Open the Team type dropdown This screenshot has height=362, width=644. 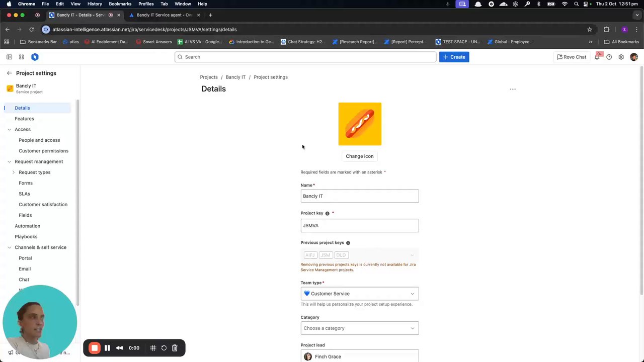point(360,294)
